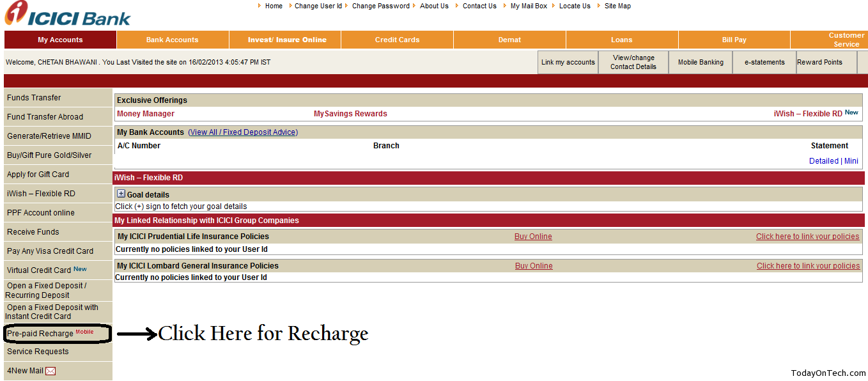Image resolution: width=868 pixels, height=381 pixels.
Task: Open View/change Contact Details
Action: click(633, 62)
